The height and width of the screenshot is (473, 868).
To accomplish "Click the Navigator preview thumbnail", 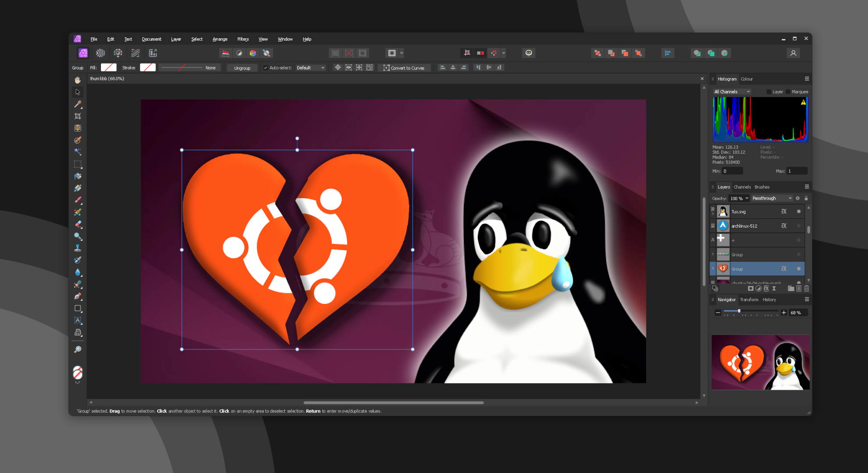I will click(x=761, y=363).
